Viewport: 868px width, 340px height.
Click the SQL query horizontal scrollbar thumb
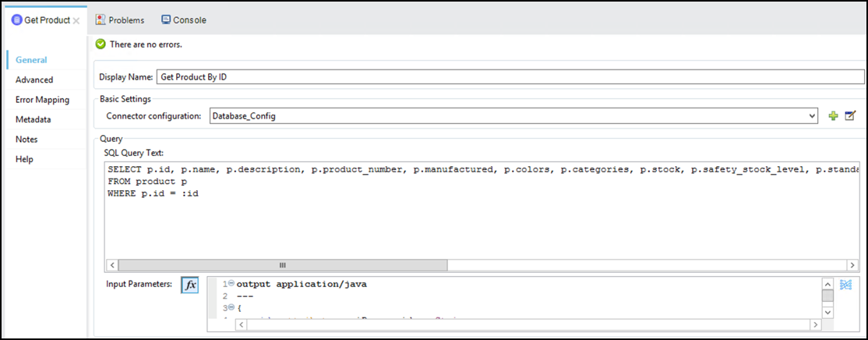coord(282,264)
